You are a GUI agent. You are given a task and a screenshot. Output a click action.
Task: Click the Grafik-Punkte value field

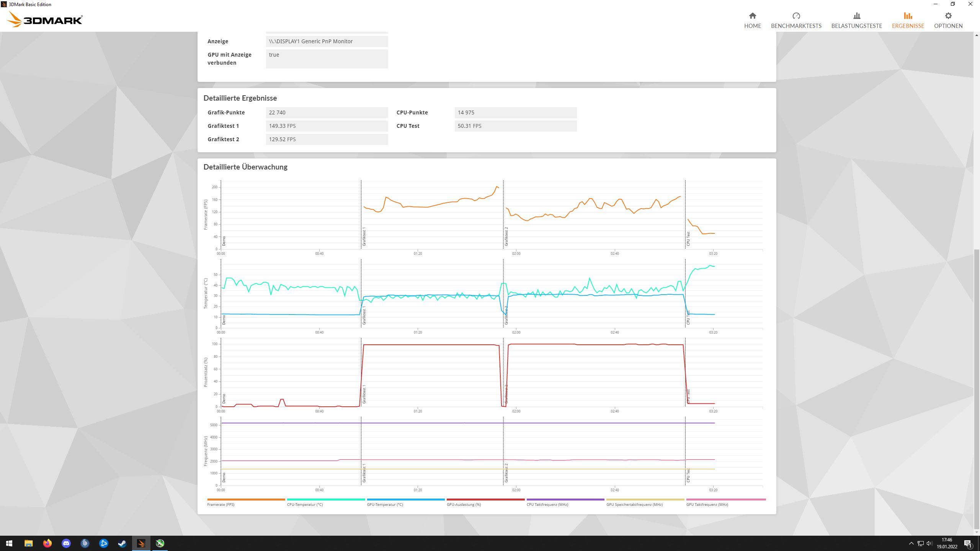(x=327, y=112)
